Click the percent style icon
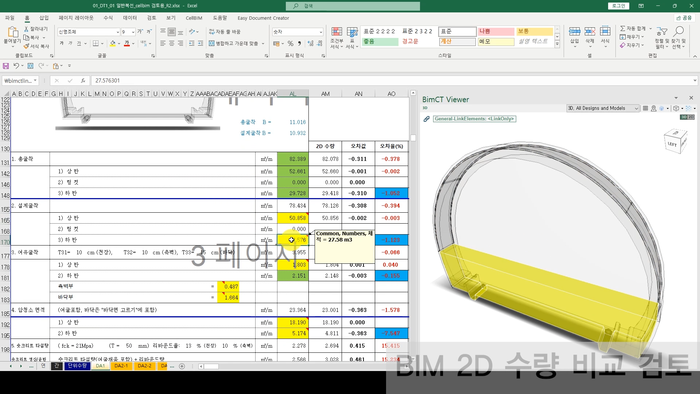Screen dimensions: 700x394 click(290, 44)
